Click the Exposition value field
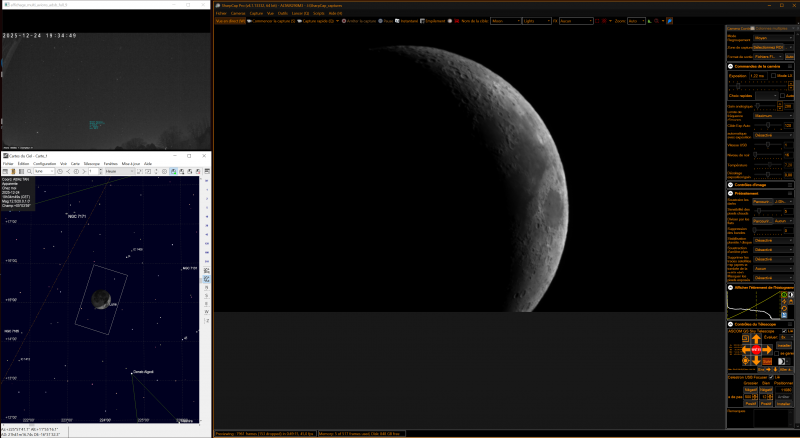 click(x=758, y=76)
